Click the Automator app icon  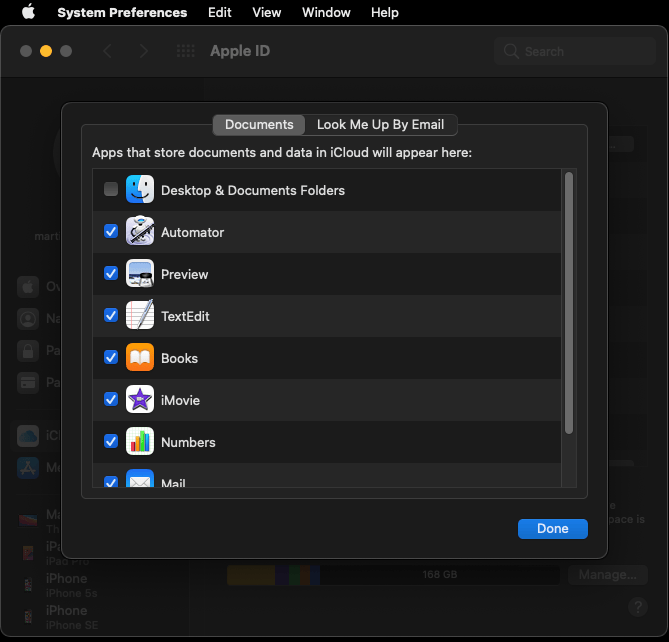(x=140, y=231)
